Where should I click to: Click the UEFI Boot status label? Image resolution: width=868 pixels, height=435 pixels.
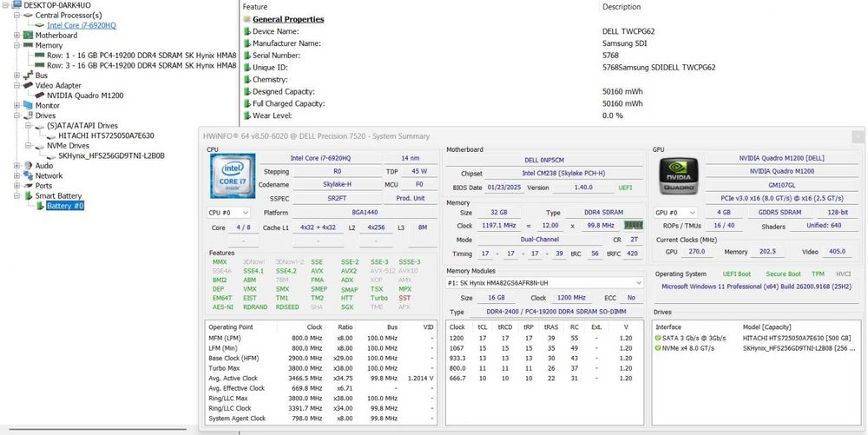tap(737, 274)
